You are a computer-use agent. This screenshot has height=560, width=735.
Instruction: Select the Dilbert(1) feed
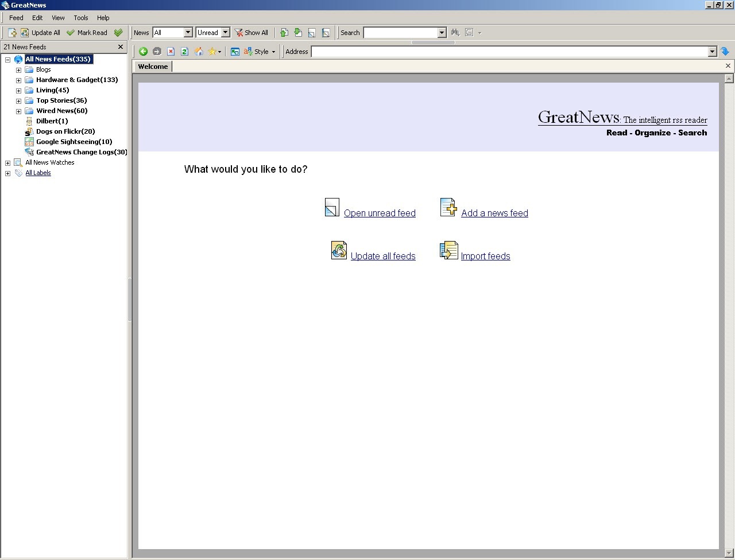click(52, 121)
